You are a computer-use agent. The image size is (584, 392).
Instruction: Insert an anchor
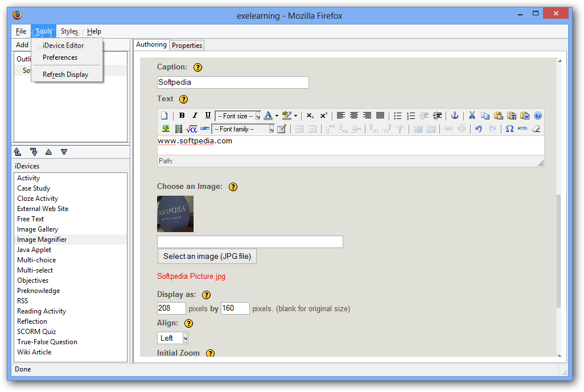(x=454, y=115)
